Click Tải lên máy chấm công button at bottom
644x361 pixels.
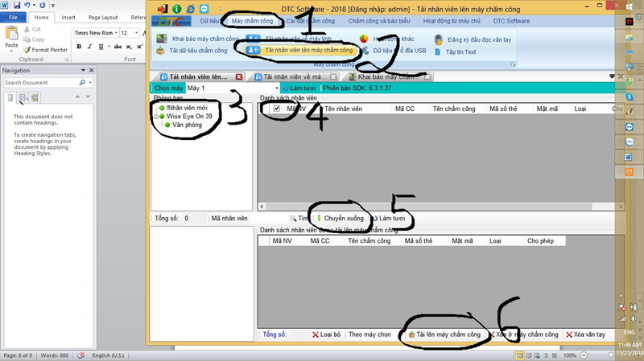[x=444, y=334]
